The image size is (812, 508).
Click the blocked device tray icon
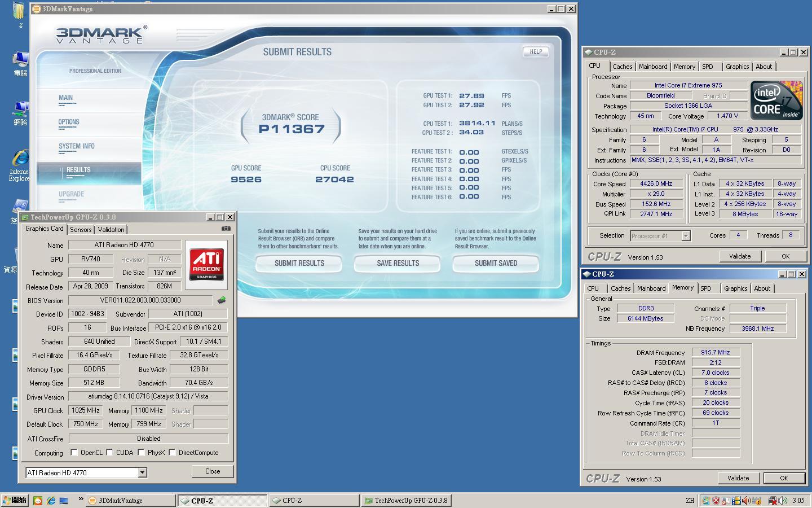tap(726, 501)
